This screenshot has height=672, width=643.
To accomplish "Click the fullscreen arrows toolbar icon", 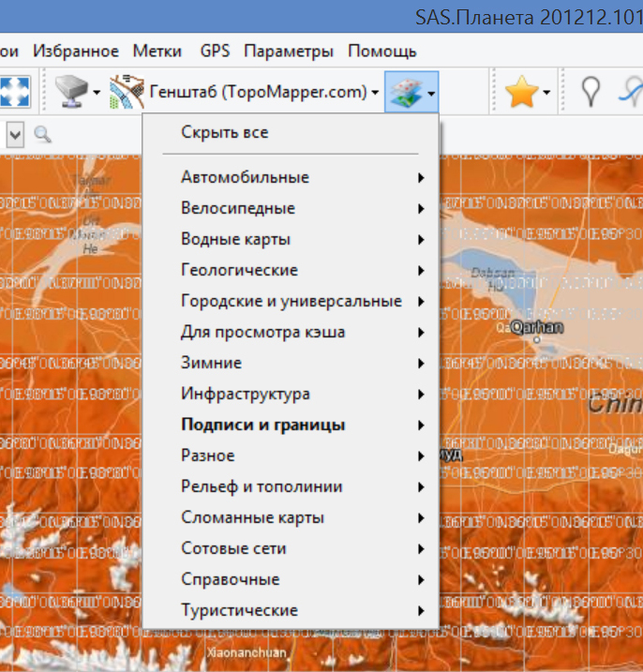I will pyautogui.click(x=16, y=92).
